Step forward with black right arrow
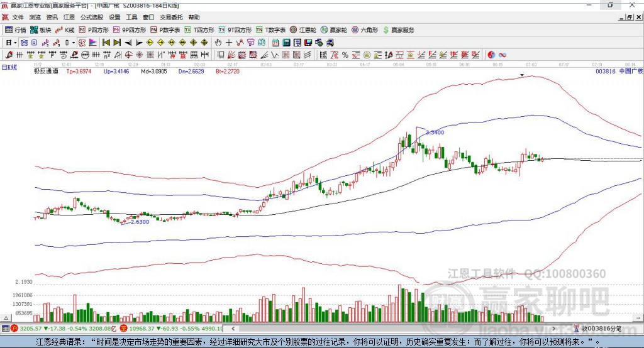644x348 pixels. pyautogui.click(x=139, y=43)
